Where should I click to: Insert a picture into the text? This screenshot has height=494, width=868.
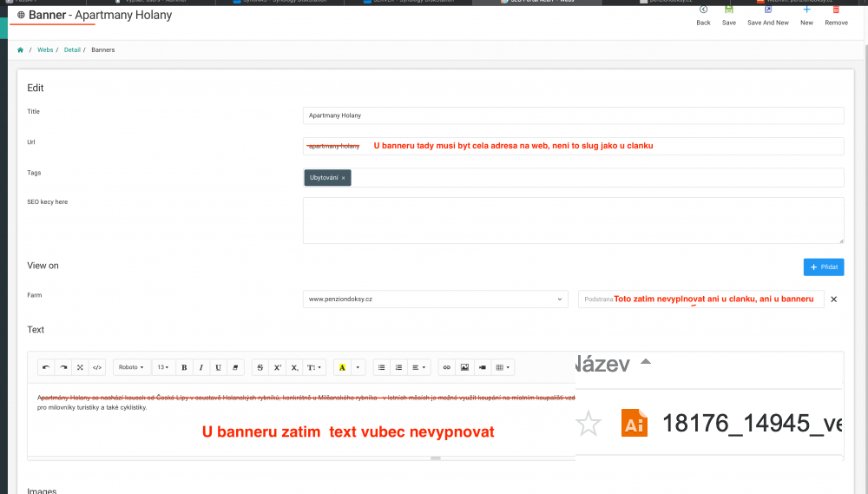tap(464, 367)
